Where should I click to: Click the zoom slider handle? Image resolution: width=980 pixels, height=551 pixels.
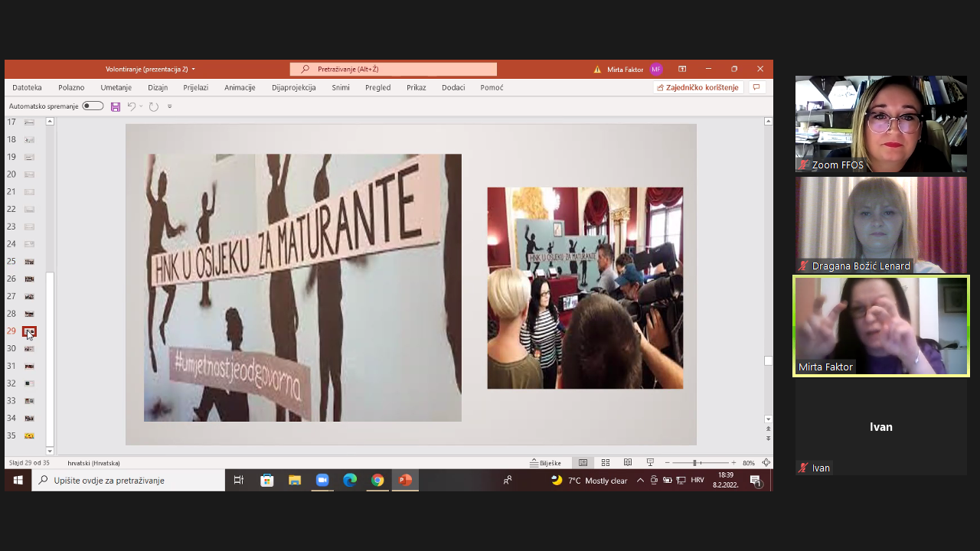coord(695,463)
